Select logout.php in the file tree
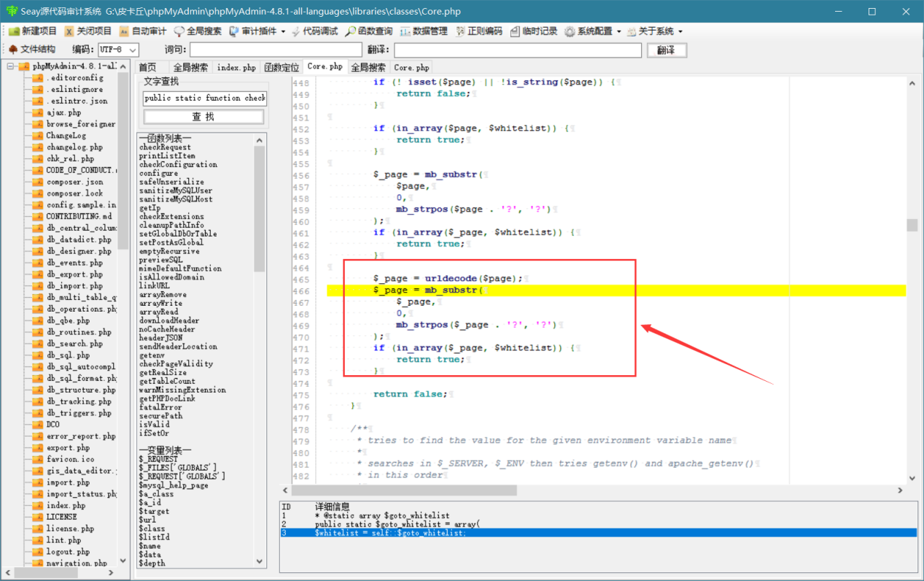Image resolution: width=924 pixels, height=581 pixels. tap(68, 552)
